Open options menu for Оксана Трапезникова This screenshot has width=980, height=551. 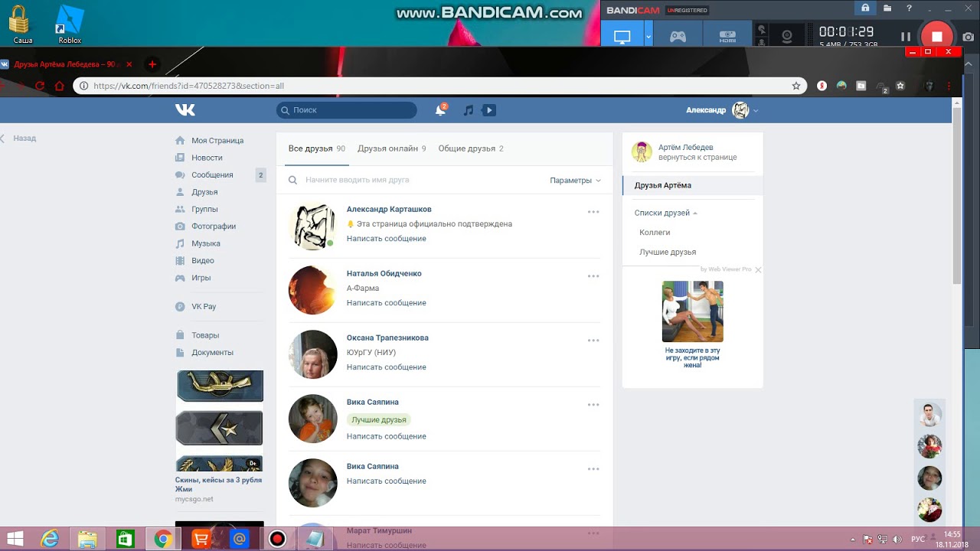tap(593, 341)
